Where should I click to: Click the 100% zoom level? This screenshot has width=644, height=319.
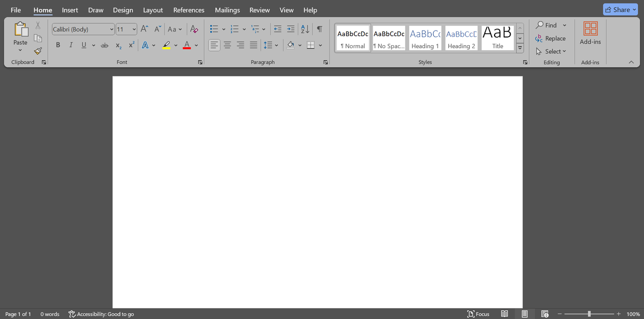click(x=633, y=314)
